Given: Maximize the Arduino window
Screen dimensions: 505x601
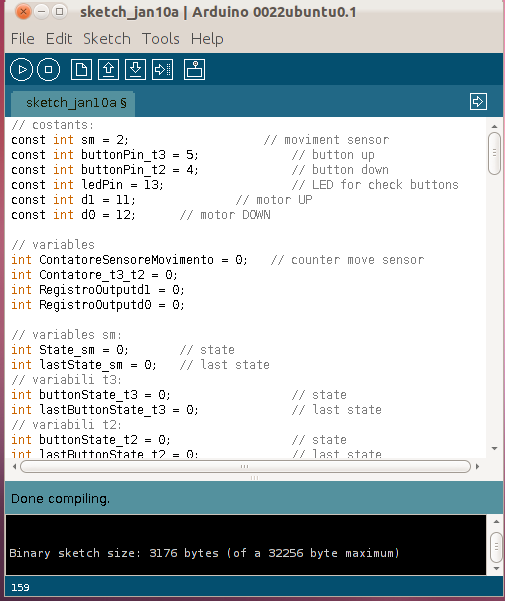Looking at the screenshot, I should tap(60, 12).
